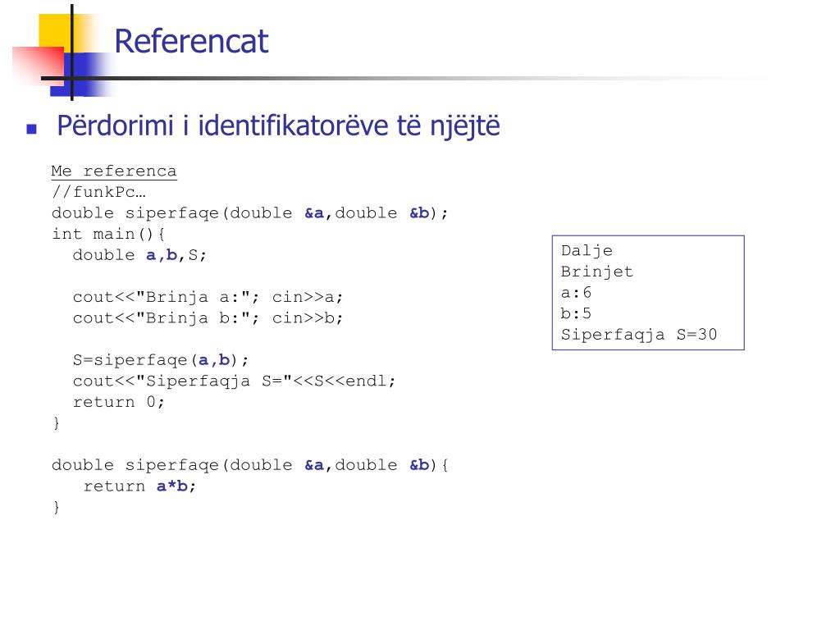Viewport: 840px width, 630px height.
Task: Click the cout line with "Siperfaqja S=" string
Action: [x=234, y=381]
